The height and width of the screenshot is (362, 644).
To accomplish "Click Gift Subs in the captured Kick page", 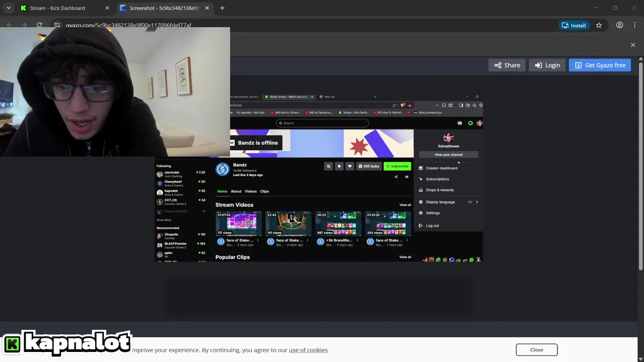I will click(368, 166).
